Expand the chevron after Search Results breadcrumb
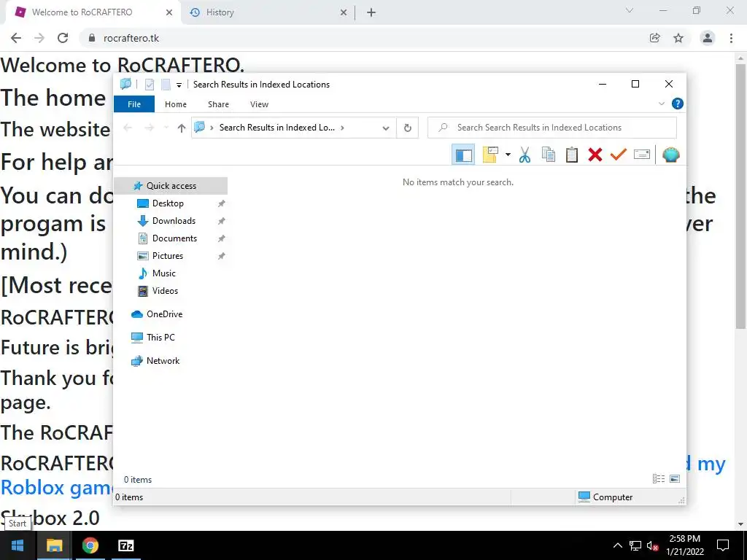The width and height of the screenshot is (747, 560). coord(343,128)
